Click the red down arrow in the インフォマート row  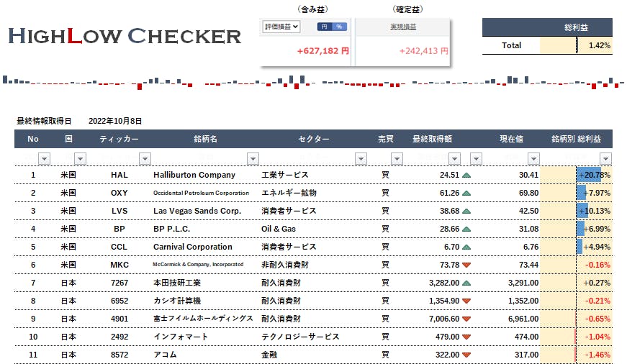click(466, 337)
